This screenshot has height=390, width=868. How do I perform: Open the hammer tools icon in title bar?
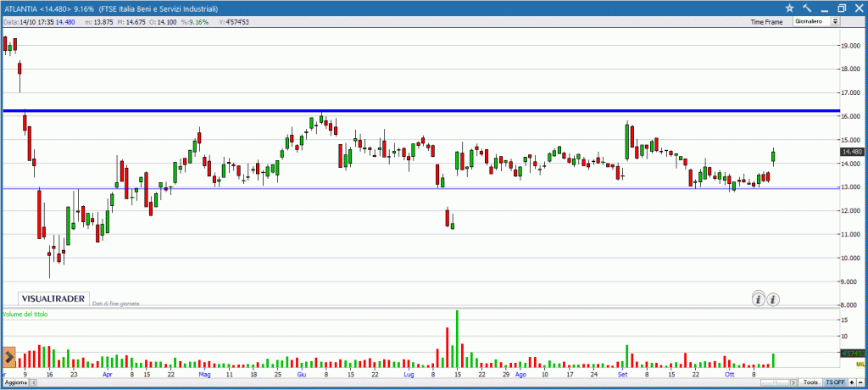tap(807, 8)
